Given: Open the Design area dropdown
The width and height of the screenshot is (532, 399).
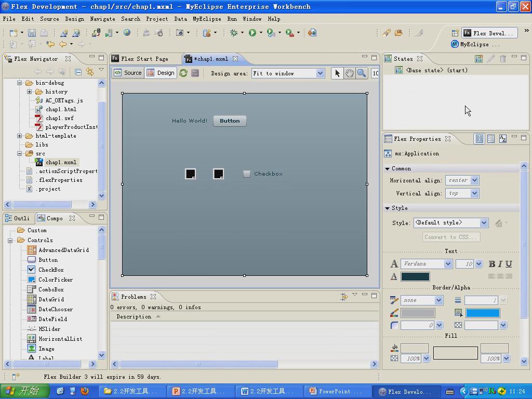Looking at the screenshot, I should tap(320, 73).
